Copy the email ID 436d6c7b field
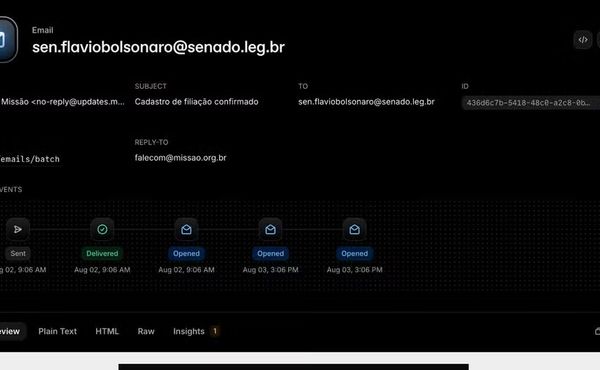Image resolution: width=600 pixels, height=370 pixels. (531, 103)
